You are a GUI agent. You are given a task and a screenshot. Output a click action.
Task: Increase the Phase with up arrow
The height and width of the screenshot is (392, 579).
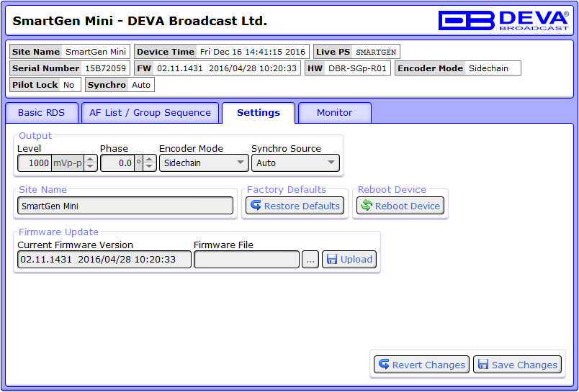coord(149,159)
